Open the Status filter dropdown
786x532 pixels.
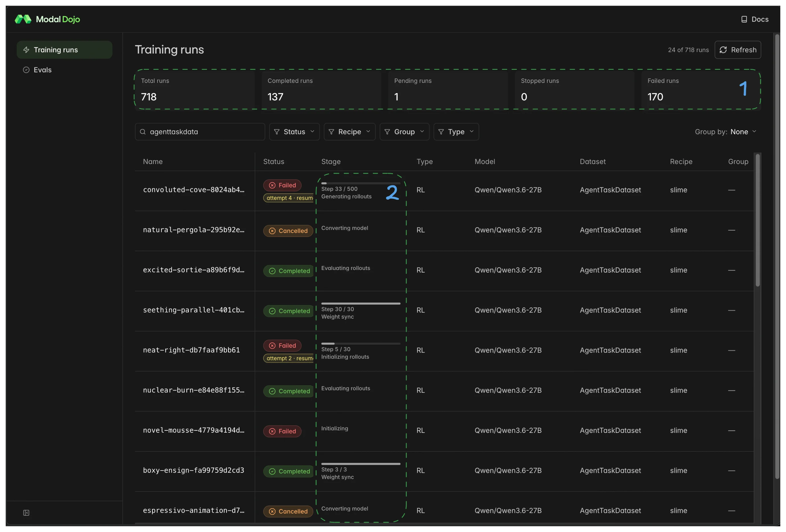[294, 132]
